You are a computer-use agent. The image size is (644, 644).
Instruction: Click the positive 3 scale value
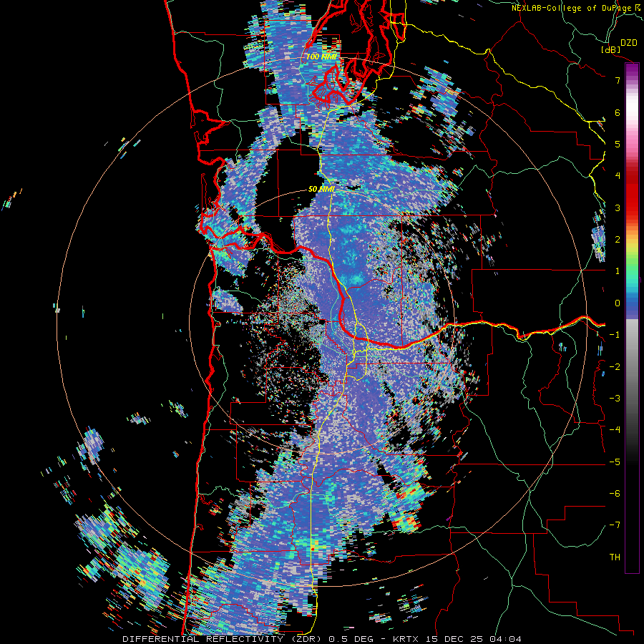[618, 208]
